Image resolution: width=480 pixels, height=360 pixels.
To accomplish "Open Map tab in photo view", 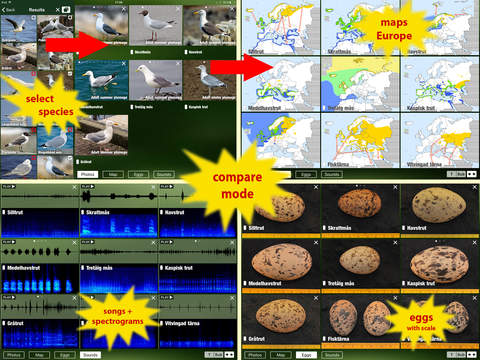I will tap(113, 174).
